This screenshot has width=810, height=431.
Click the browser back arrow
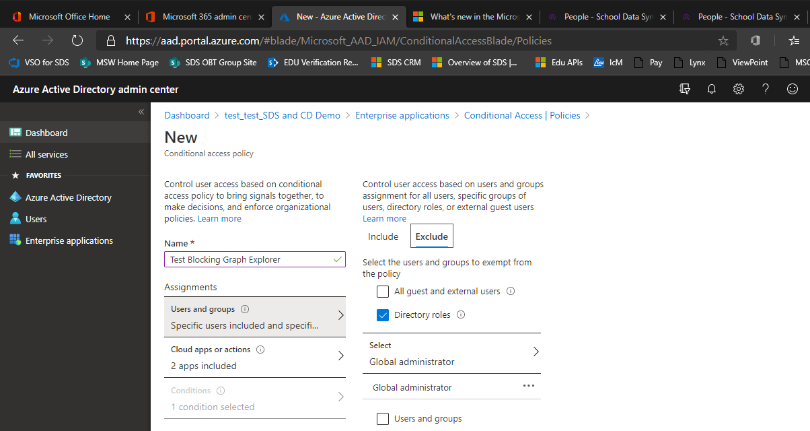click(18, 40)
